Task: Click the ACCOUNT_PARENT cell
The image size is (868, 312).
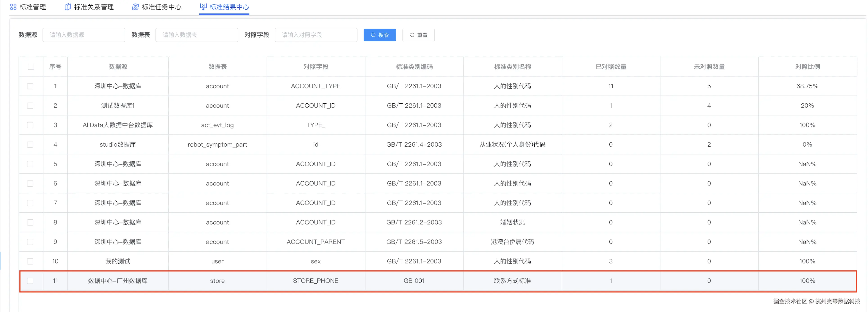Action: tap(316, 242)
